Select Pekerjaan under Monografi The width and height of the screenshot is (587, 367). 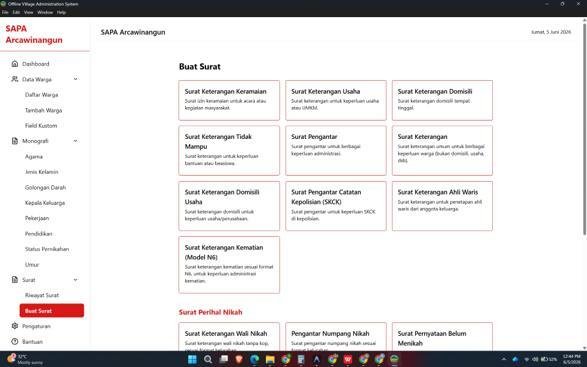[37, 218]
